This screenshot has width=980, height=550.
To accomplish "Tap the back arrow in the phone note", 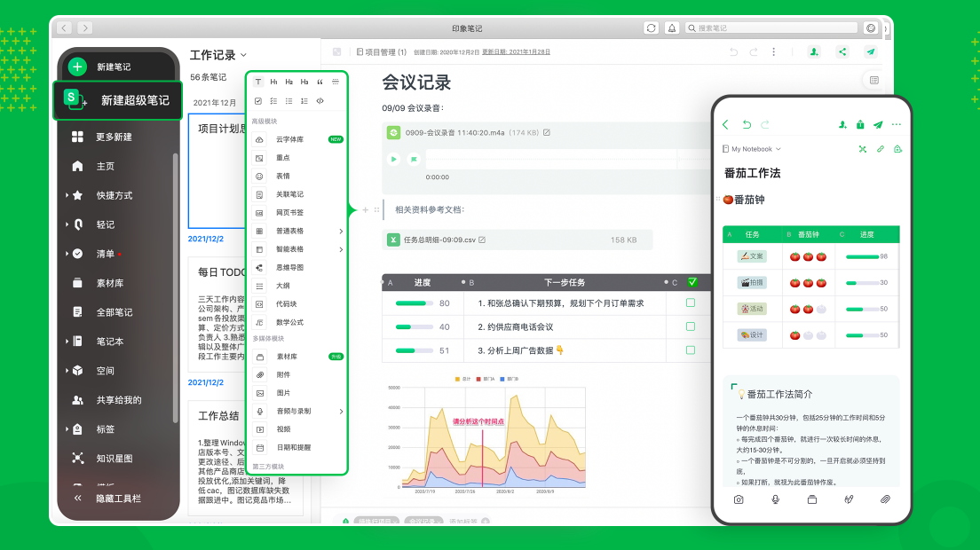I will point(725,125).
